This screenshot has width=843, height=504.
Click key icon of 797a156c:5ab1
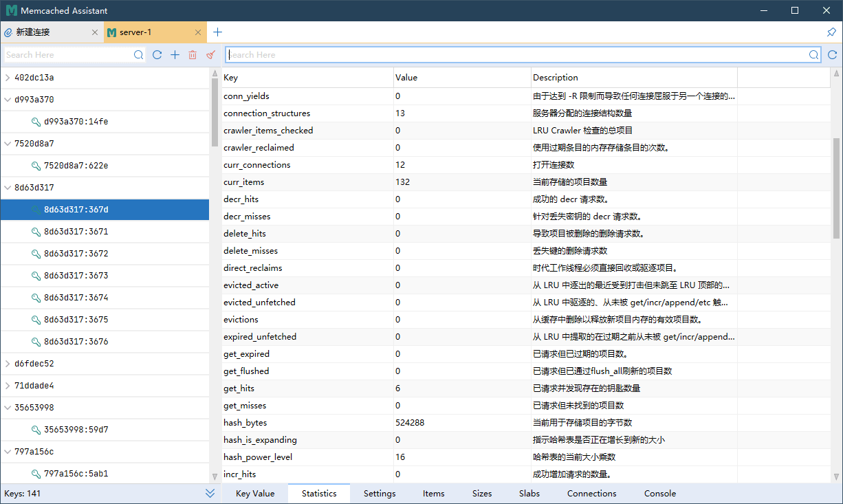pyautogui.click(x=36, y=474)
